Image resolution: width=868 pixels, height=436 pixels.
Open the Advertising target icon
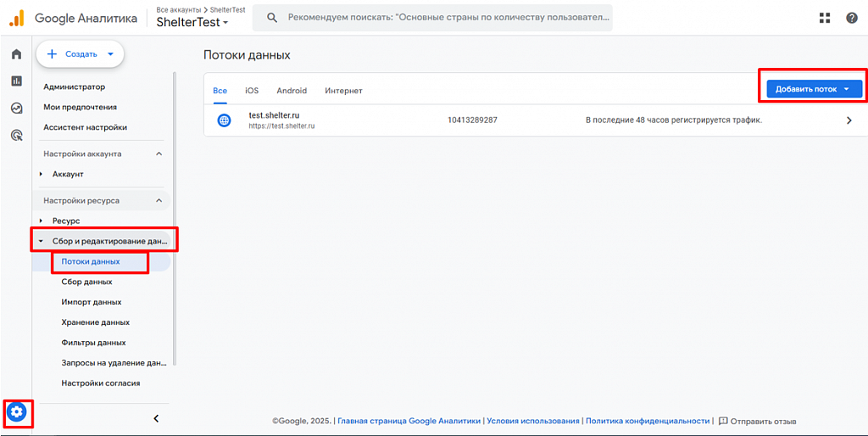(16, 135)
